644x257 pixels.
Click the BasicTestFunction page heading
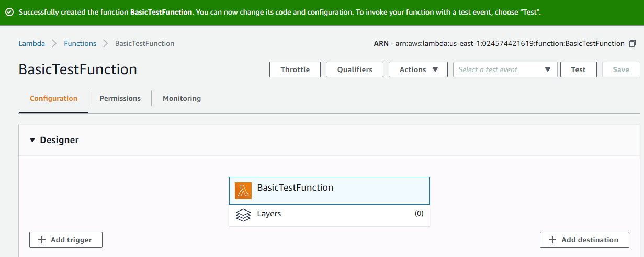[78, 69]
